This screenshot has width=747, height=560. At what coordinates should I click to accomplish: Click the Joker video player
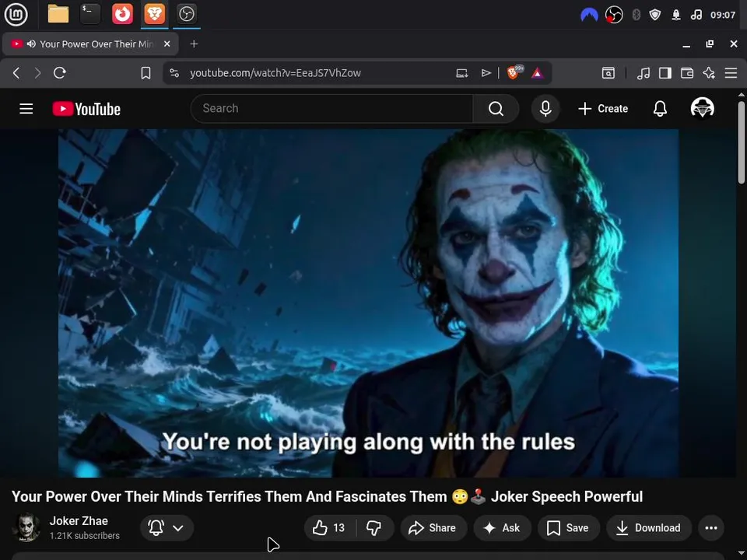368,303
